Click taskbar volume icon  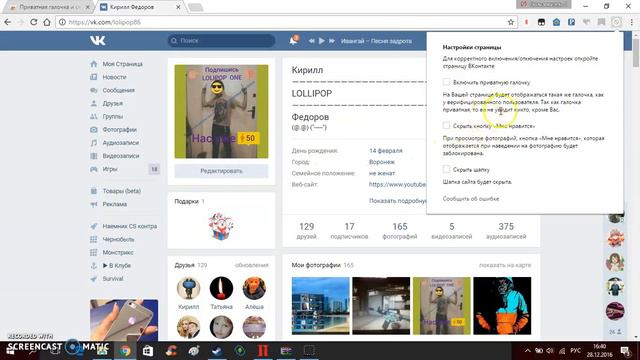[x=550, y=351]
